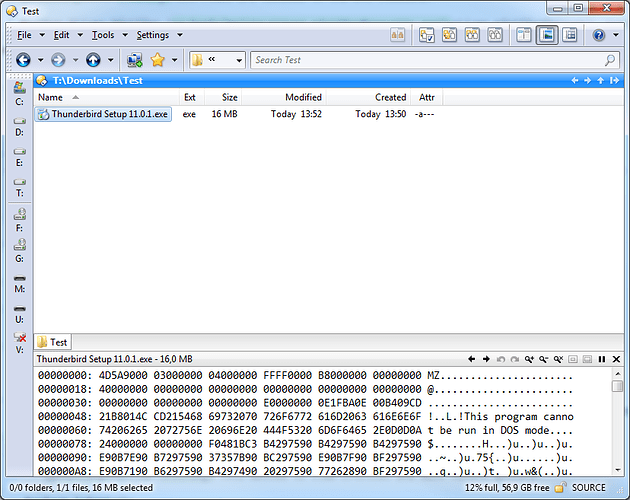This screenshot has width=630, height=500.
Task: Click the Favorites star icon
Action: (x=158, y=60)
